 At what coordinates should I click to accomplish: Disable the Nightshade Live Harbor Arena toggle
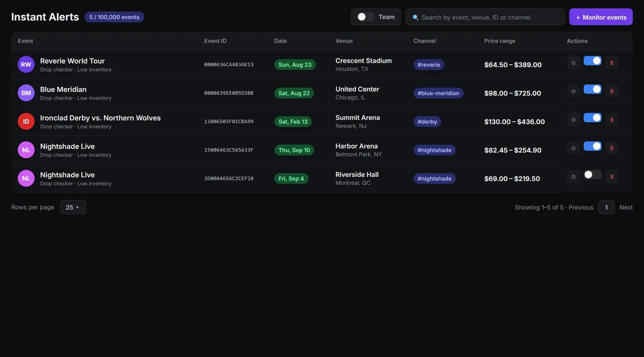pyautogui.click(x=592, y=146)
